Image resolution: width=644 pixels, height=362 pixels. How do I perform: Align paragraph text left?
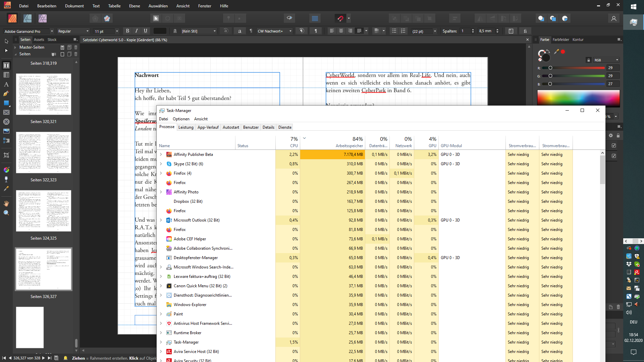pyautogui.click(x=332, y=31)
